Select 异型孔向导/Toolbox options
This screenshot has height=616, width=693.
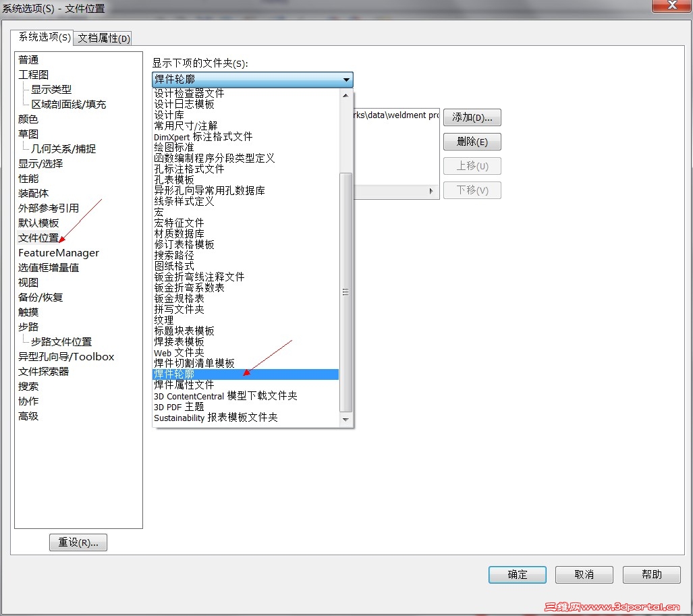click(65, 356)
